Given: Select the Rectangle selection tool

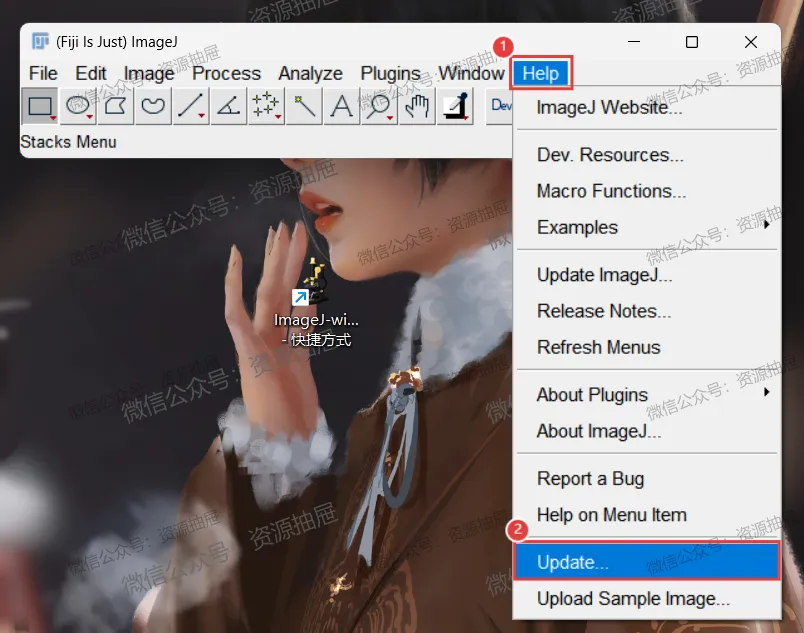Looking at the screenshot, I should (40, 106).
